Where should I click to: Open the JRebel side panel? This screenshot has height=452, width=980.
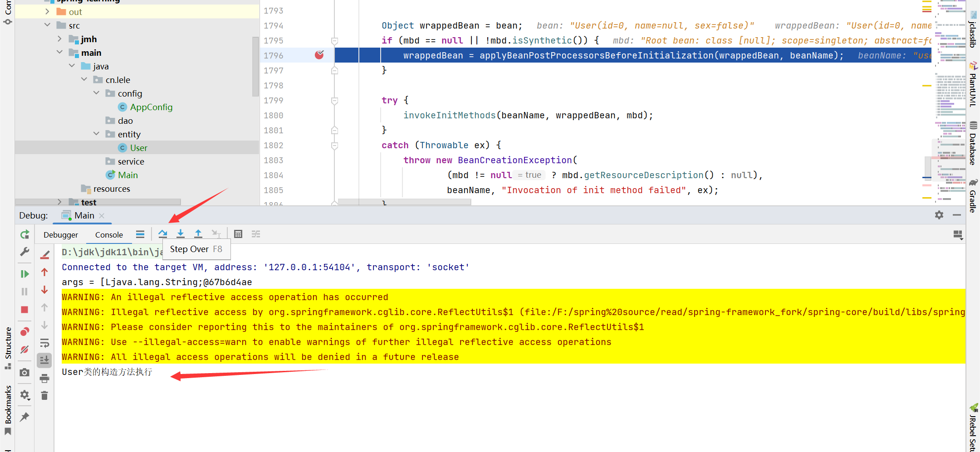pos(973,427)
